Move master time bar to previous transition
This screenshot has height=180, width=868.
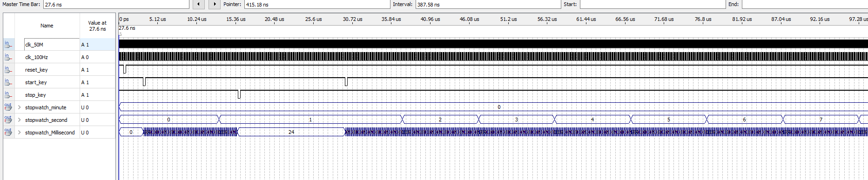[199, 4]
